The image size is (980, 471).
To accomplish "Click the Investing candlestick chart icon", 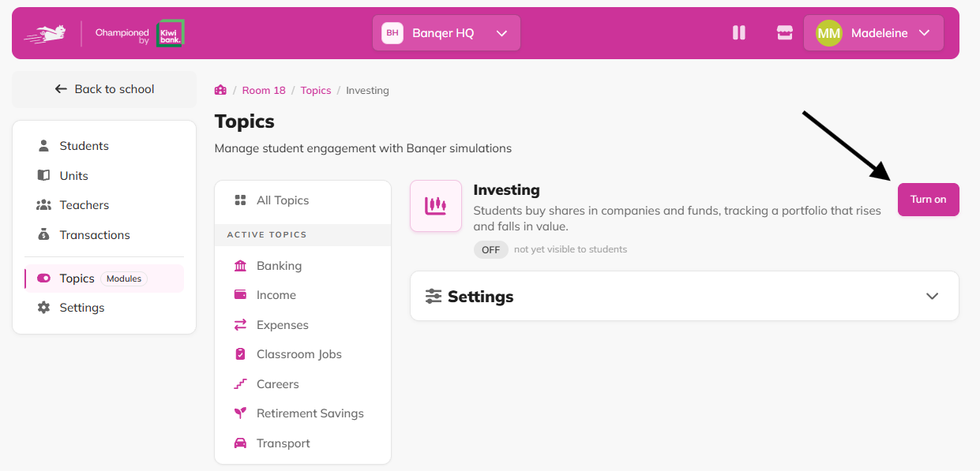I will point(436,206).
